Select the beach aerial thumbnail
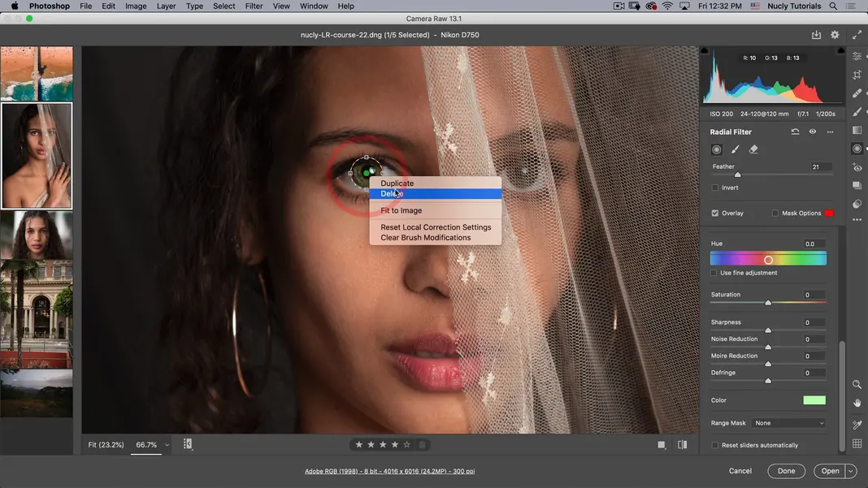 coord(37,73)
